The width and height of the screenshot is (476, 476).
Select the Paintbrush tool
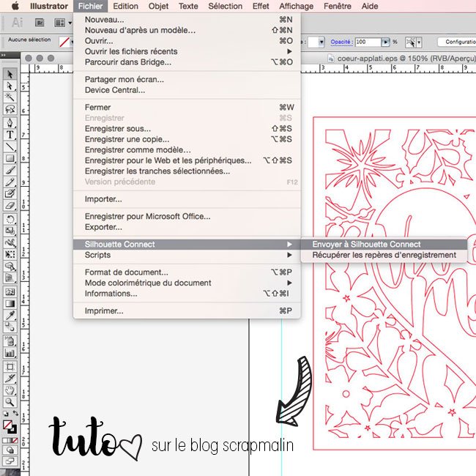pyautogui.click(x=10, y=171)
